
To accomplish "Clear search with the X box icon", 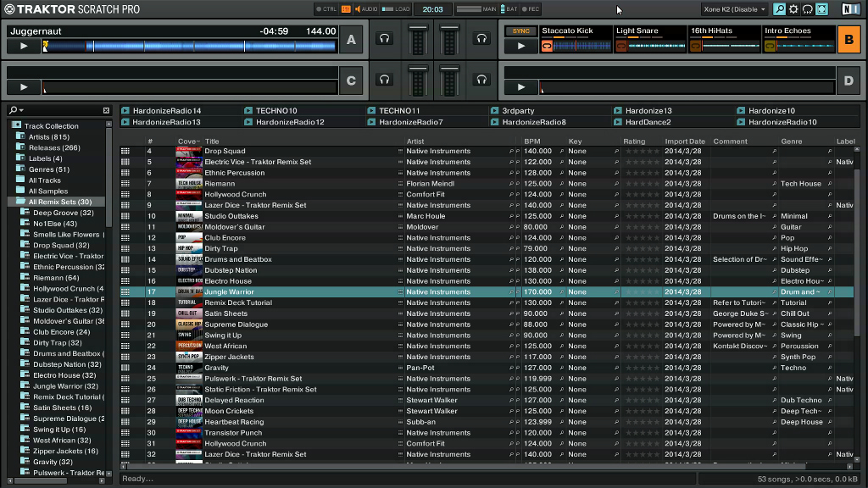I will click(106, 111).
